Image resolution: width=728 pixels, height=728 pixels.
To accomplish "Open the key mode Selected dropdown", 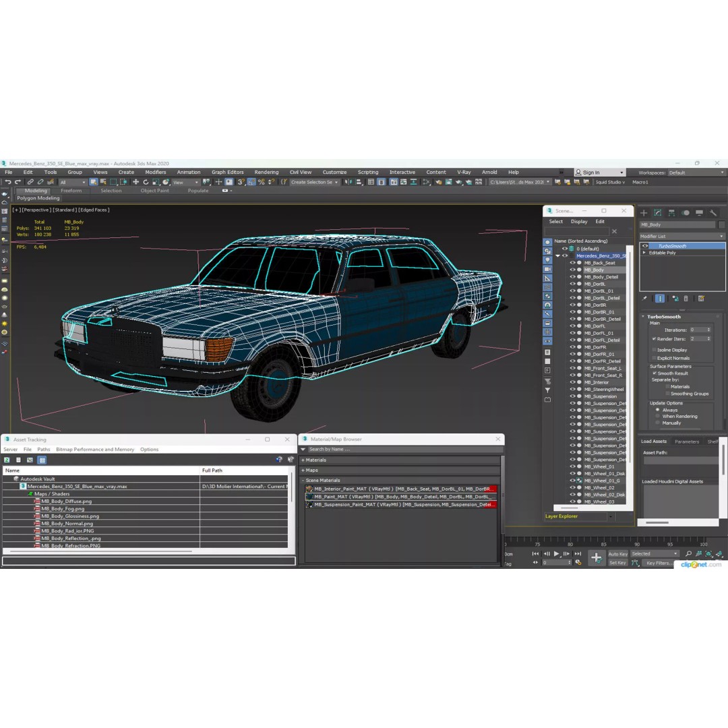I will click(x=655, y=553).
